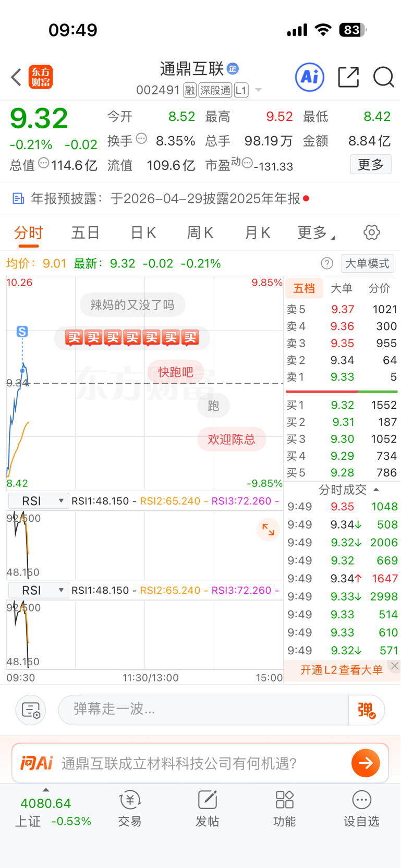
Task: Click the trade row with volume 2998
Action: (x=342, y=596)
